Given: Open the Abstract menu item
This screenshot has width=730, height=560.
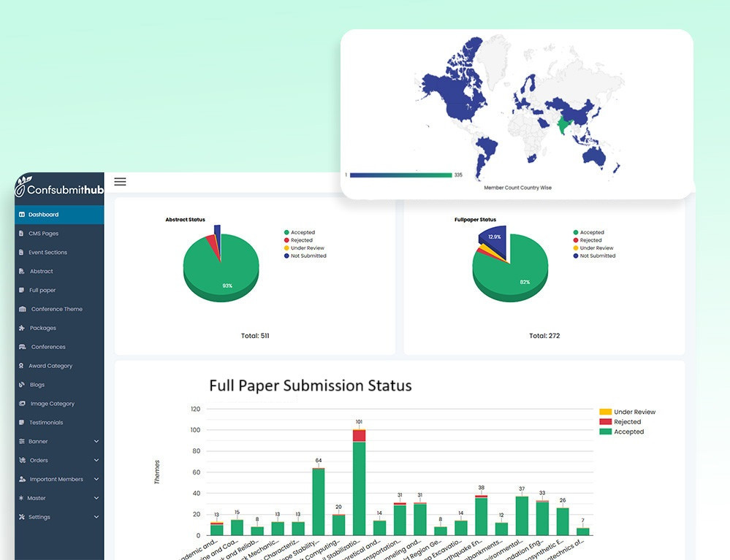Looking at the screenshot, I should (x=41, y=272).
